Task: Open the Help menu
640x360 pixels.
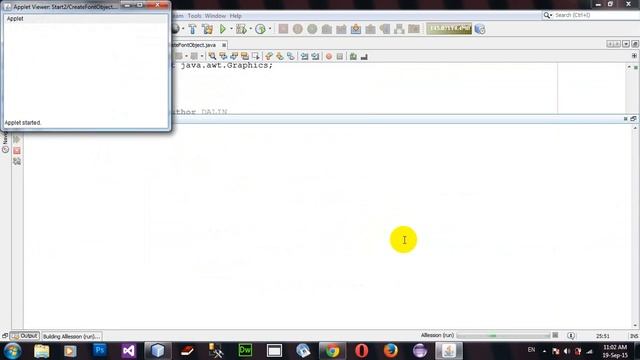Action: click(236, 16)
